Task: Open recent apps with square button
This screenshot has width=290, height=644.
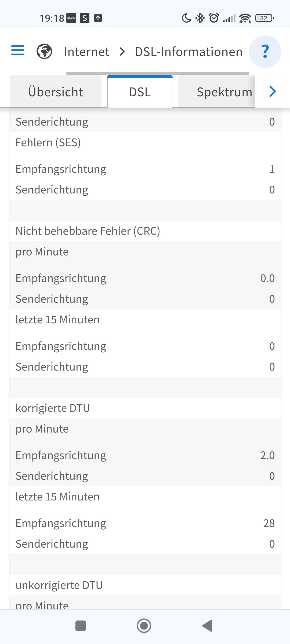Action: (x=81, y=626)
